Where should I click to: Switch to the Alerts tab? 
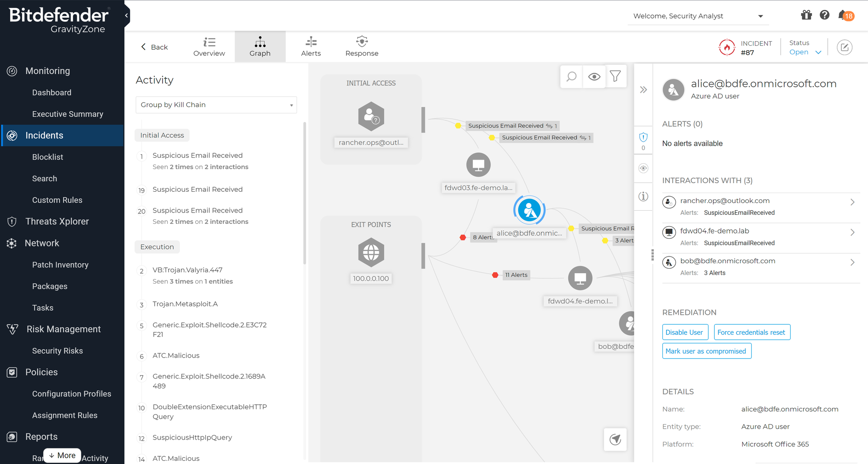311,47
